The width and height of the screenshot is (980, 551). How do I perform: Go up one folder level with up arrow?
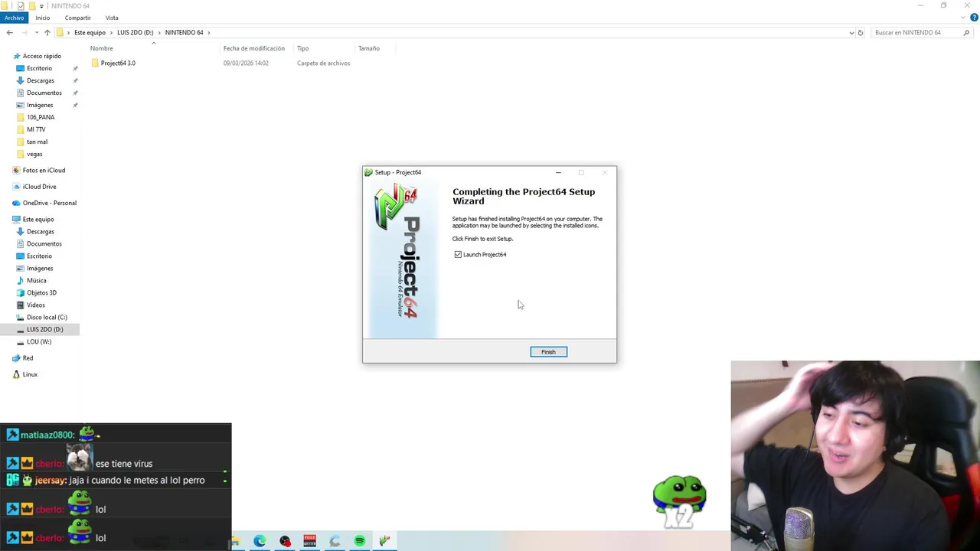(47, 33)
